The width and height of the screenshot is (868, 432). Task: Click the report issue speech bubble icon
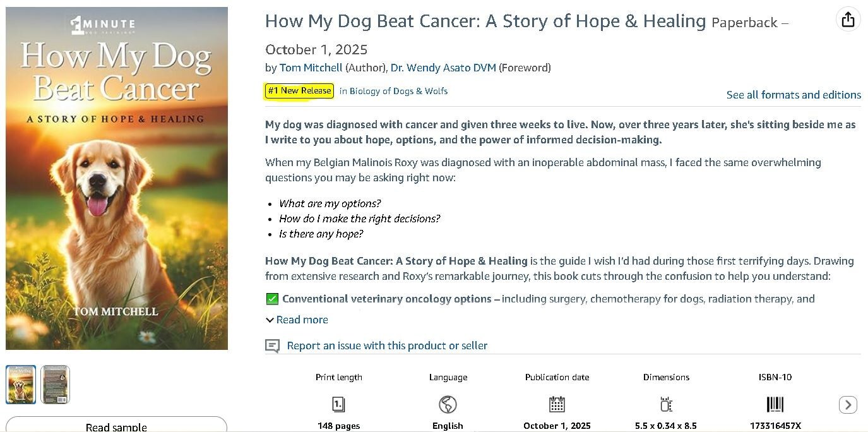pyautogui.click(x=272, y=345)
